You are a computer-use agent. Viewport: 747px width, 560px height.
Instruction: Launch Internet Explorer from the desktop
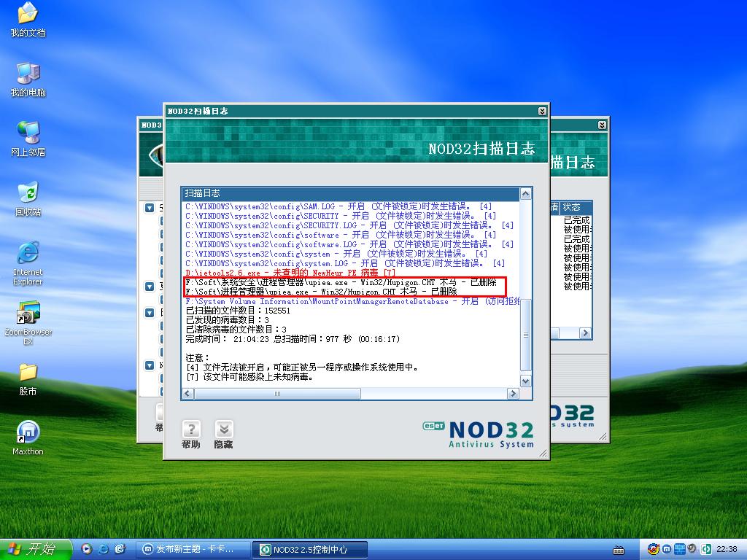(28, 264)
